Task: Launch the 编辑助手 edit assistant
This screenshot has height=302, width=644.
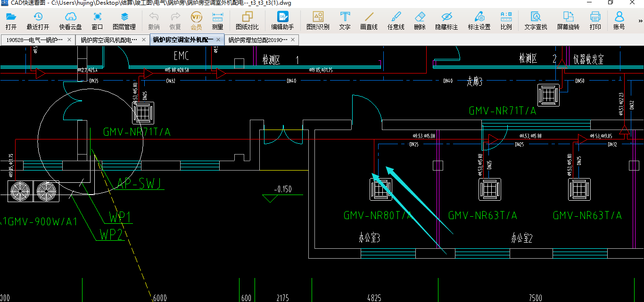Action: (x=282, y=21)
